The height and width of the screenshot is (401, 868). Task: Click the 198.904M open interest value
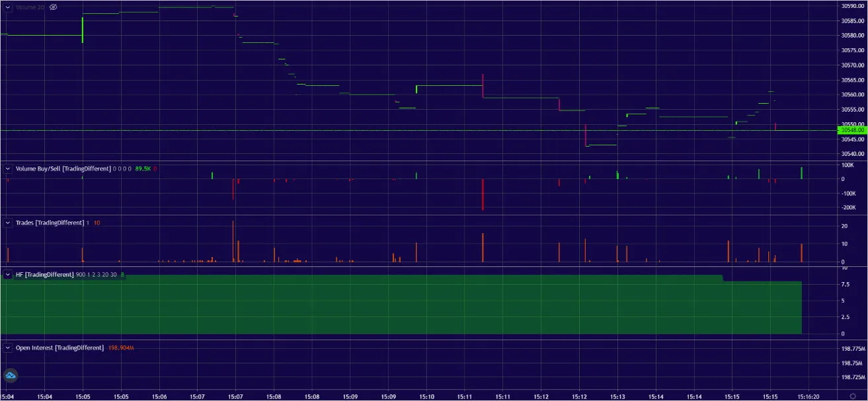pyautogui.click(x=122, y=347)
